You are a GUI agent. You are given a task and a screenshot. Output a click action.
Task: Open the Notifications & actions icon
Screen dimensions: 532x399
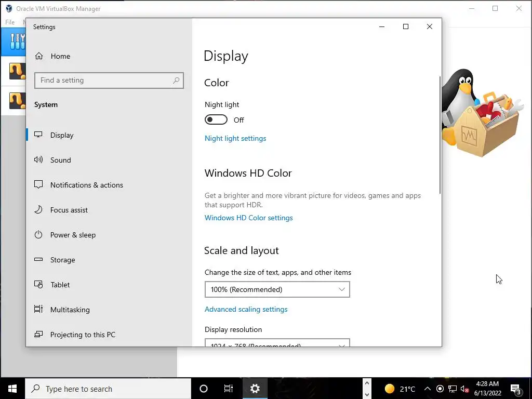[38, 184]
